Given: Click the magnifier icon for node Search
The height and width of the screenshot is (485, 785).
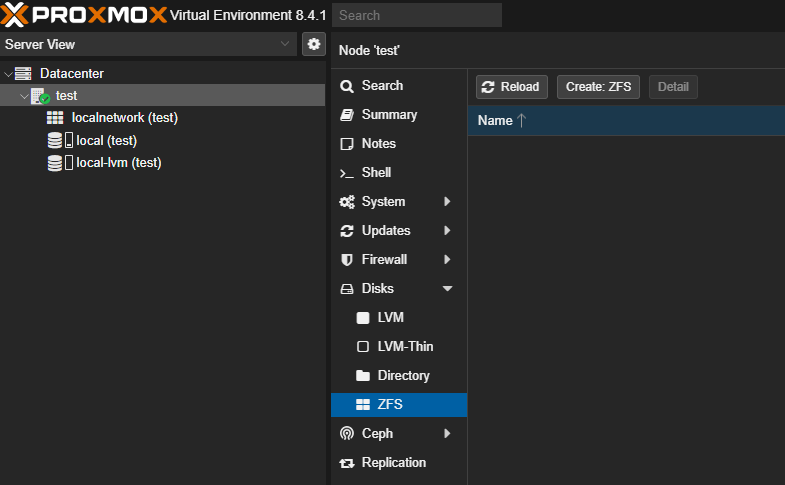Looking at the screenshot, I should [x=346, y=86].
